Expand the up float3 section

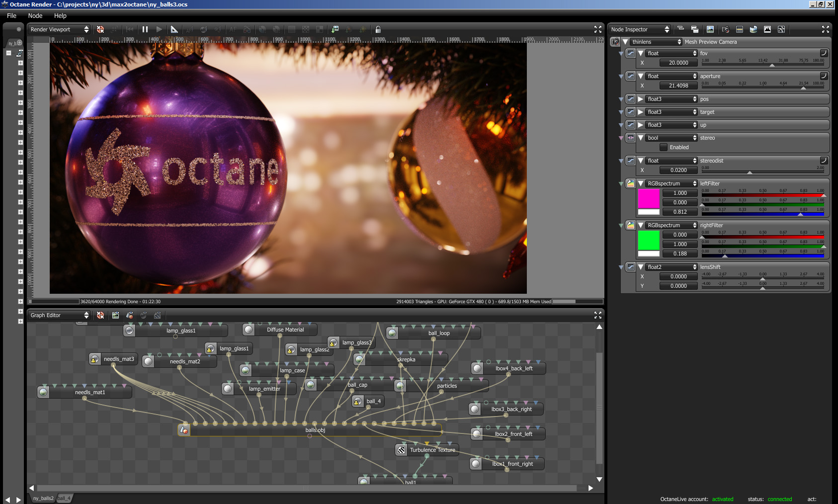[641, 125]
